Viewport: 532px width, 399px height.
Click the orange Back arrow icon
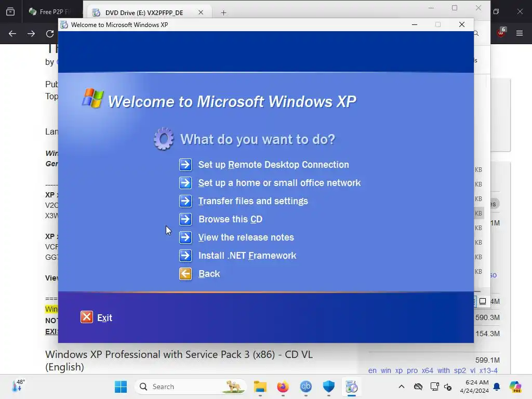(185, 274)
